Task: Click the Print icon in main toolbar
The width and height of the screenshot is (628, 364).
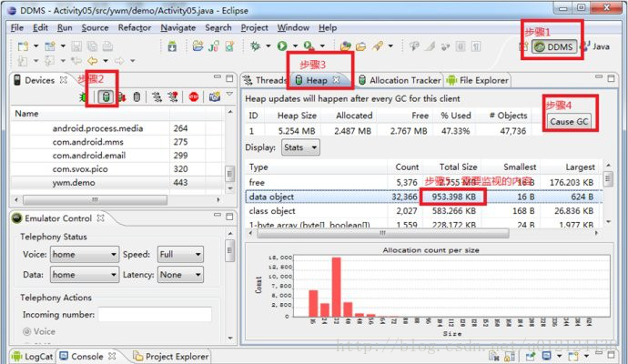Action: point(107,46)
